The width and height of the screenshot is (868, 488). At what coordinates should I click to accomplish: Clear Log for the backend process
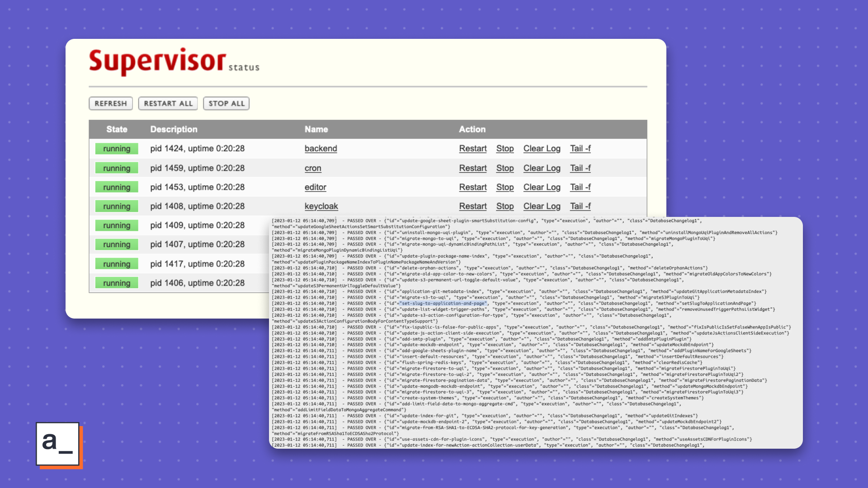click(542, 149)
